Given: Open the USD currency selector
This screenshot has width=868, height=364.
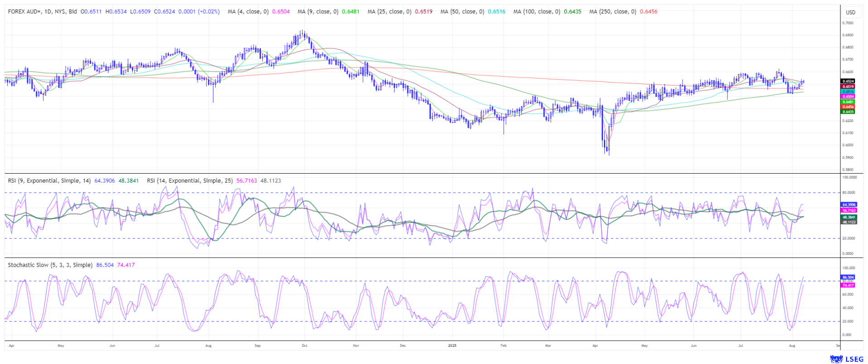Looking at the screenshot, I should [x=850, y=12].
